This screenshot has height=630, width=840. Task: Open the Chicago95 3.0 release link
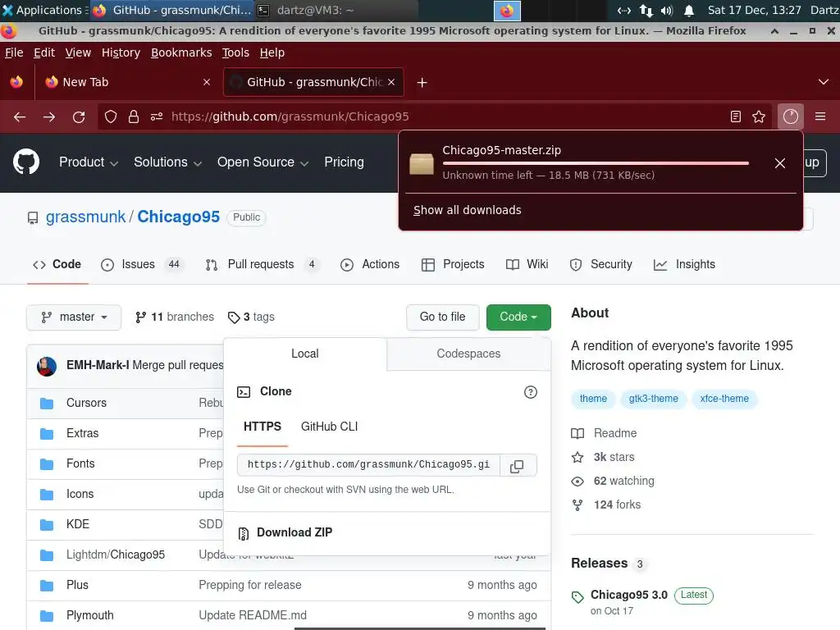click(629, 596)
